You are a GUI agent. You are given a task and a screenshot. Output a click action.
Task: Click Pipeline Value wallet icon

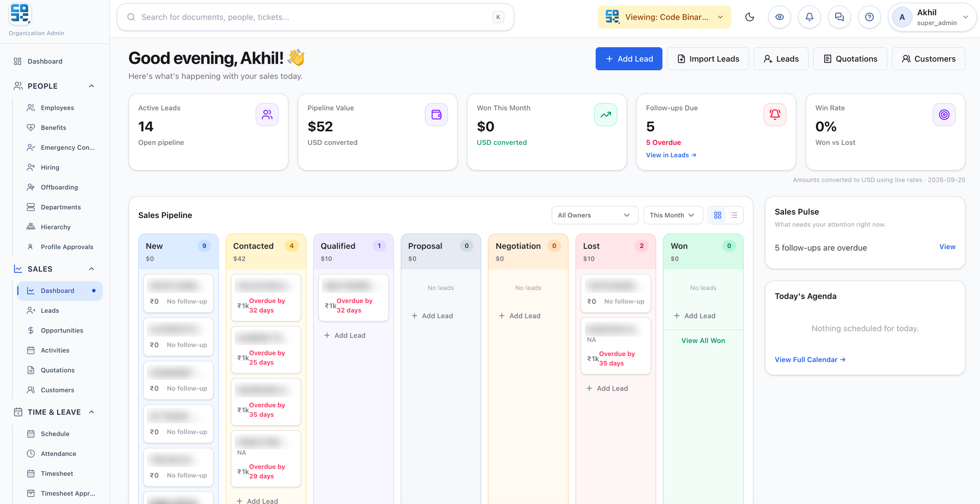click(437, 114)
